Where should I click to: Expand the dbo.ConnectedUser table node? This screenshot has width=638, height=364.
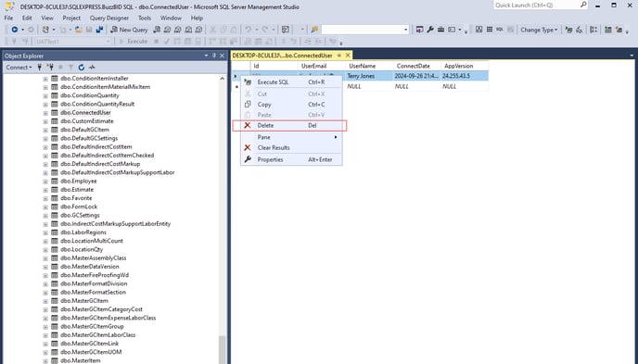[45, 113]
